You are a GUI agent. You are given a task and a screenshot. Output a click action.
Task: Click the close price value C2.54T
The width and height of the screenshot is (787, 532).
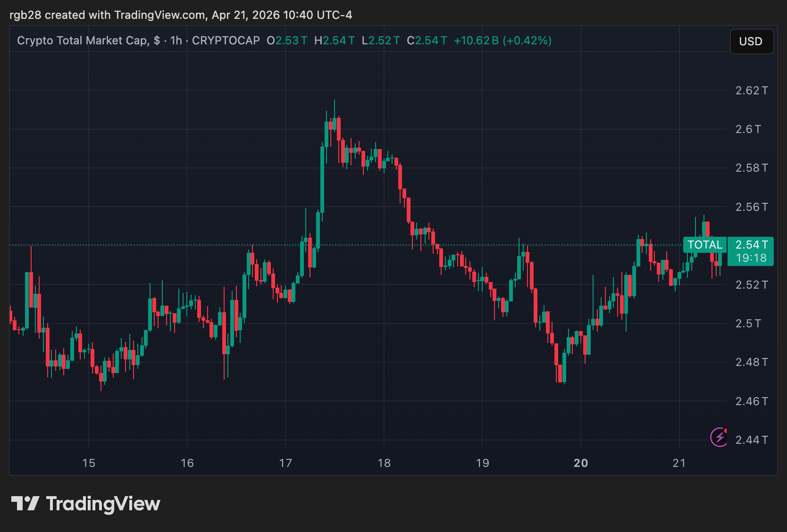427,41
